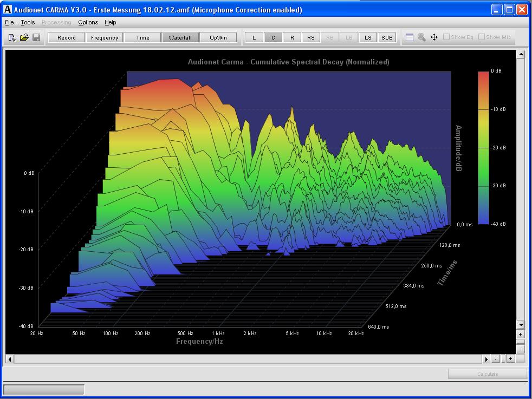This screenshot has width=532, height=399.
Task: Maximize the CARMA window
Action: (509, 10)
